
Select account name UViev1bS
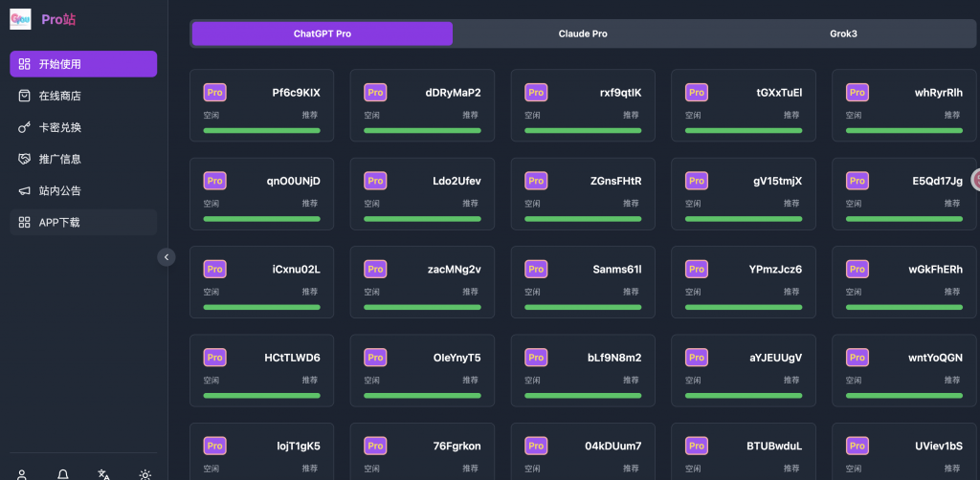click(938, 447)
